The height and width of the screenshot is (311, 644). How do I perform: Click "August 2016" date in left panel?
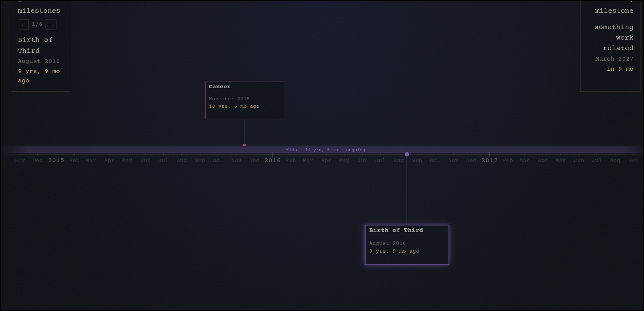[x=39, y=61]
